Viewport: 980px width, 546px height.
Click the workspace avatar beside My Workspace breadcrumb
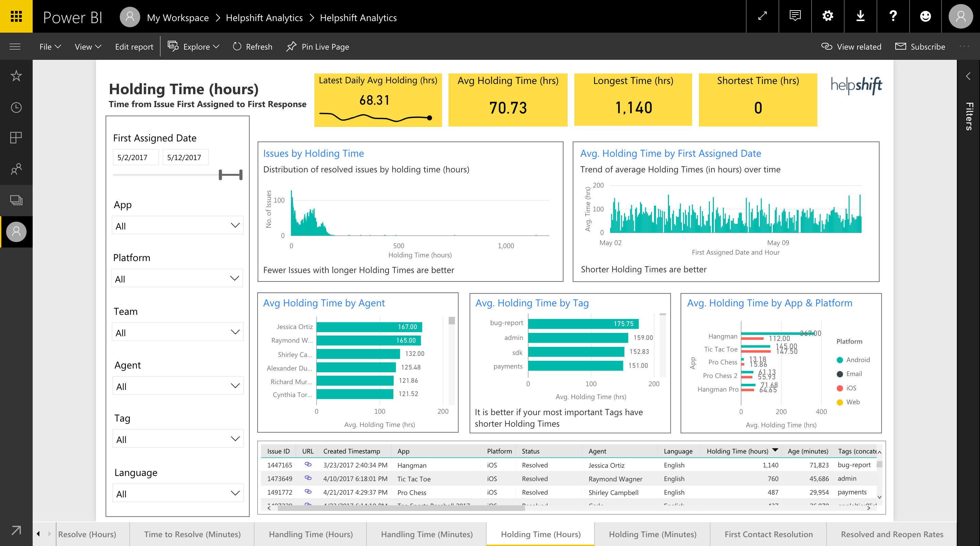[130, 17]
